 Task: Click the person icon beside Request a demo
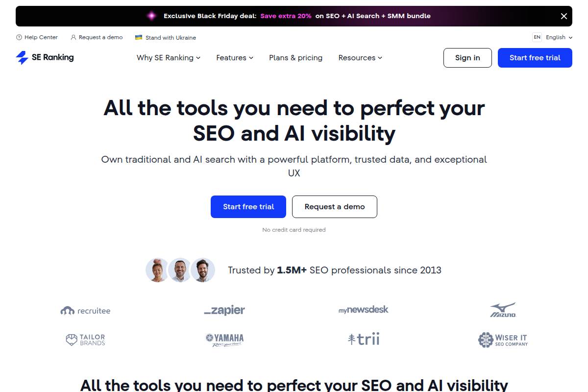point(73,37)
